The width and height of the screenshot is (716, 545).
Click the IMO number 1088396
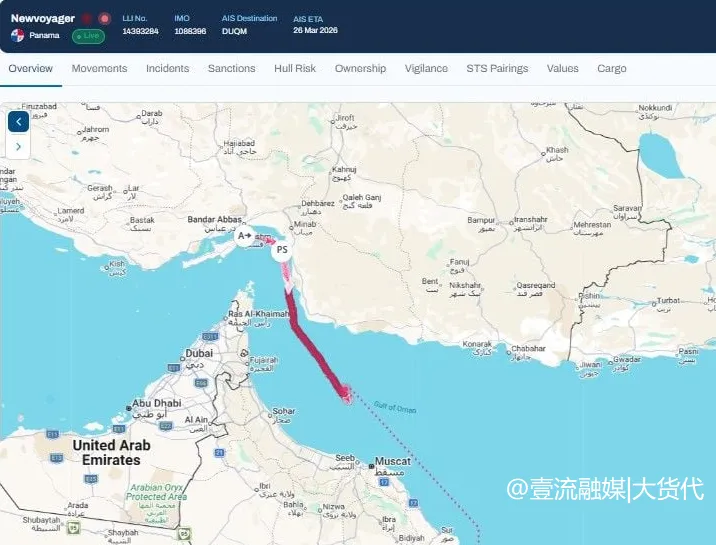(190, 31)
